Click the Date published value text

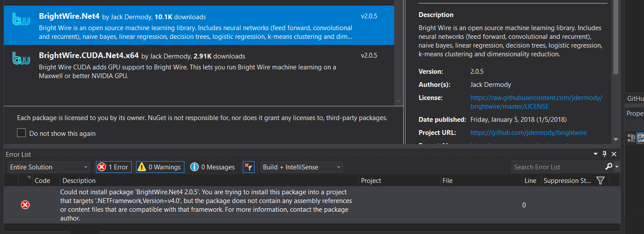click(518, 120)
